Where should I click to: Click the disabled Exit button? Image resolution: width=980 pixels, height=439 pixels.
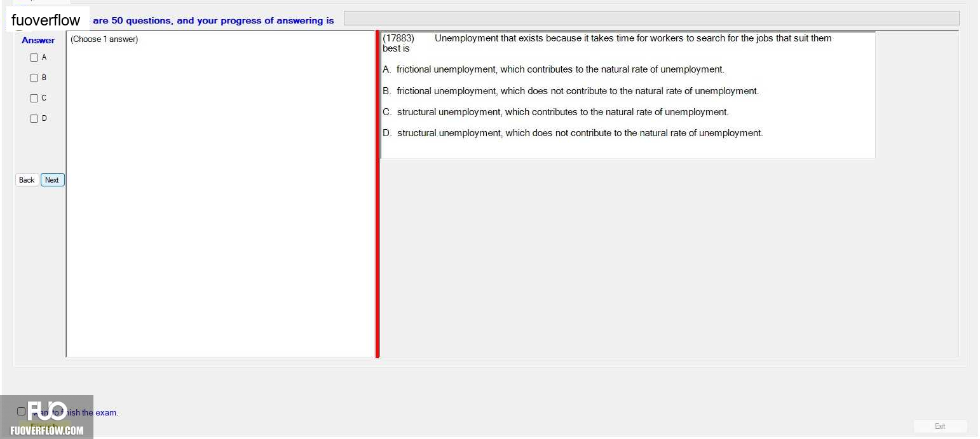pyautogui.click(x=940, y=426)
